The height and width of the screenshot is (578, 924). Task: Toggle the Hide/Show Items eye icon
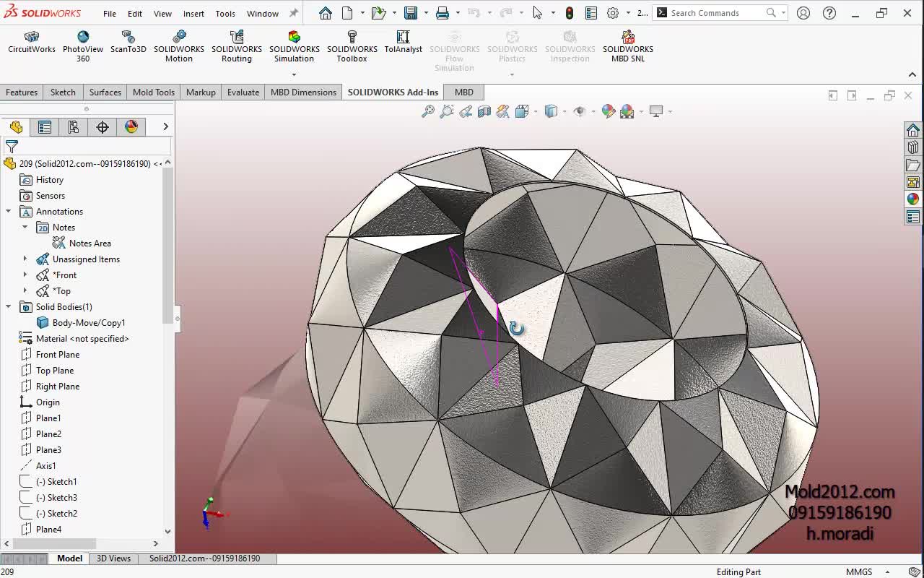579,111
